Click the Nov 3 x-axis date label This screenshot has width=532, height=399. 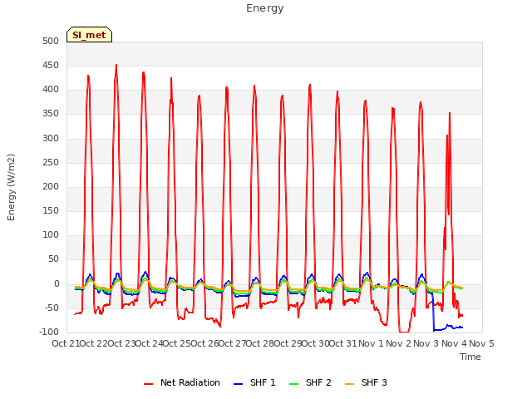pyautogui.click(x=426, y=343)
